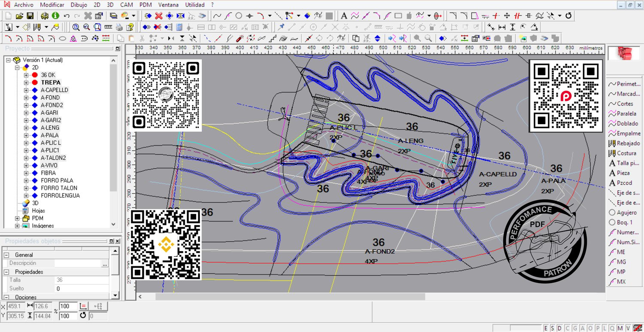This screenshot has height=332, width=644.
Task: Open the Ventana menu
Action: coord(168,5)
